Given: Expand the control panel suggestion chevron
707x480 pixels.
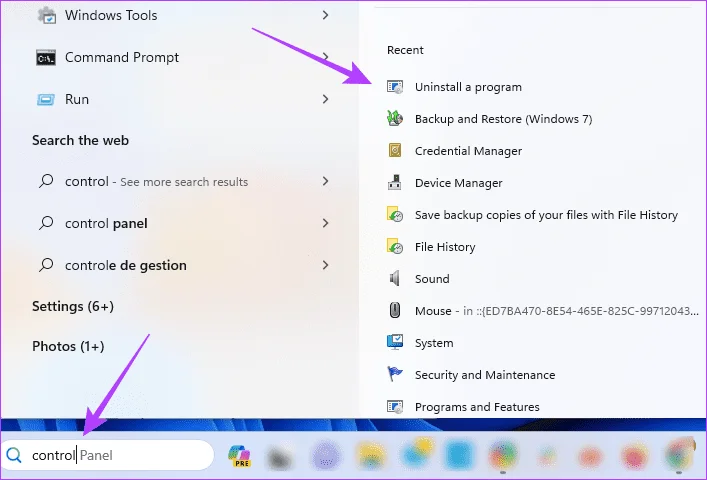Looking at the screenshot, I should click(326, 223).
